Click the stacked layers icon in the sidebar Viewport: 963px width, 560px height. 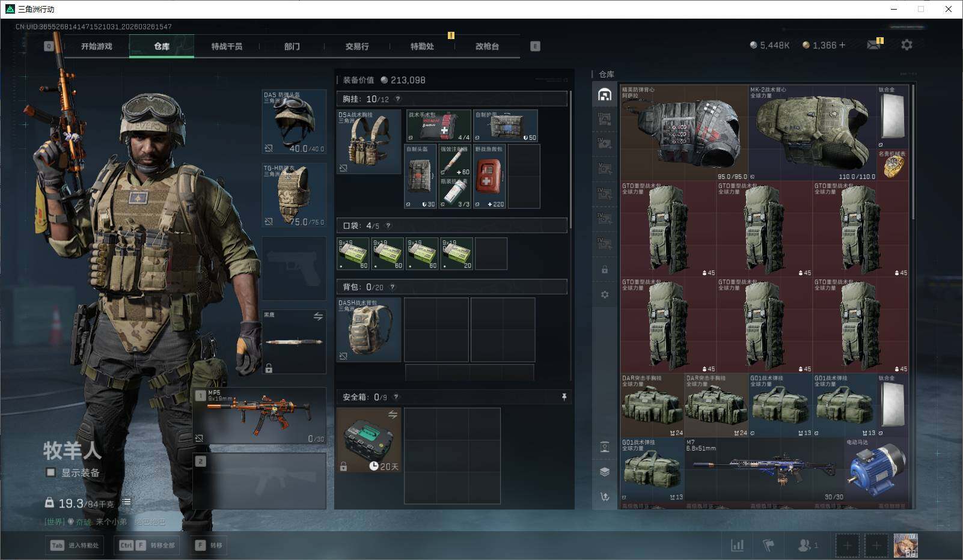pyautogui.click(x=605, y=472)
